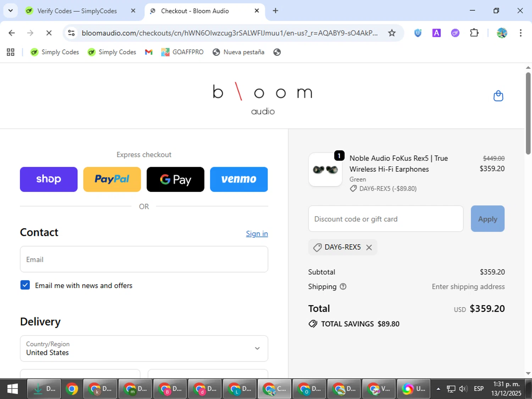Pay with Shop Pay button
The image size is (532, 399).
click(49, 179)
